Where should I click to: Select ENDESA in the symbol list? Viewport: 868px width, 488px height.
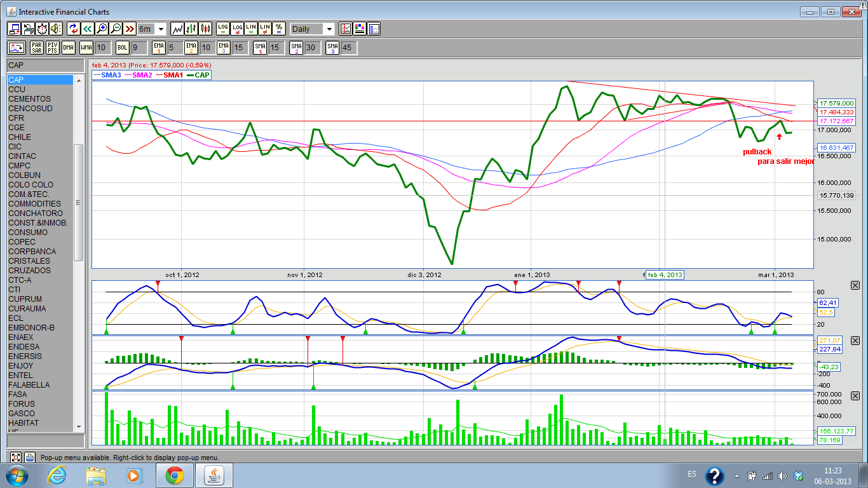pyautogui.click(x=40, y=347)
